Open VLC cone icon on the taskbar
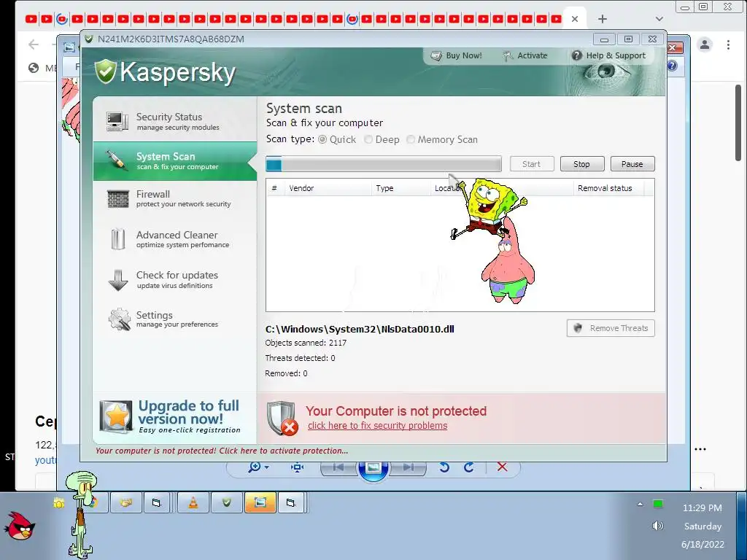The width and height of the screenshot is (747, 560). click(x=193, y=502)
